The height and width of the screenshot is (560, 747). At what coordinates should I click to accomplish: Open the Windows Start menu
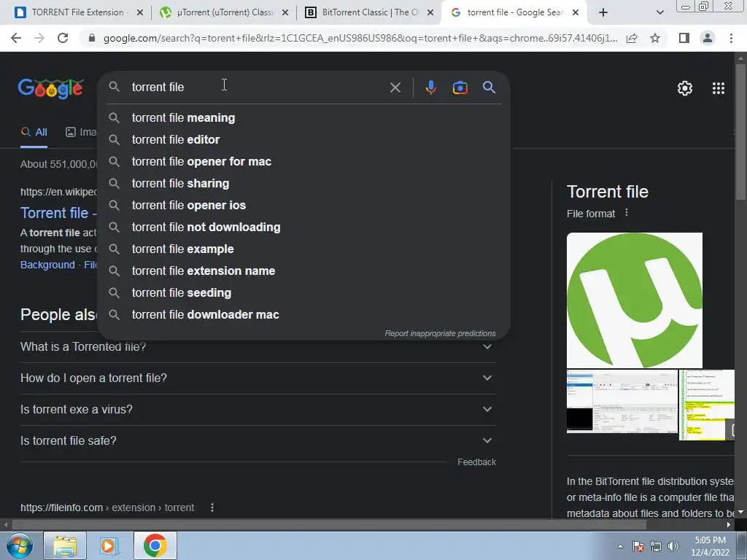[x=18, y=545]
